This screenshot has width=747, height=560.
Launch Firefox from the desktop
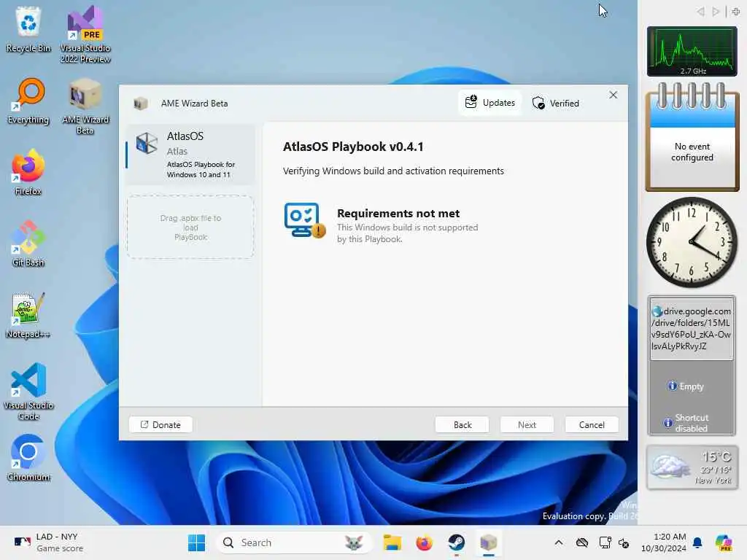coord(28,172)
